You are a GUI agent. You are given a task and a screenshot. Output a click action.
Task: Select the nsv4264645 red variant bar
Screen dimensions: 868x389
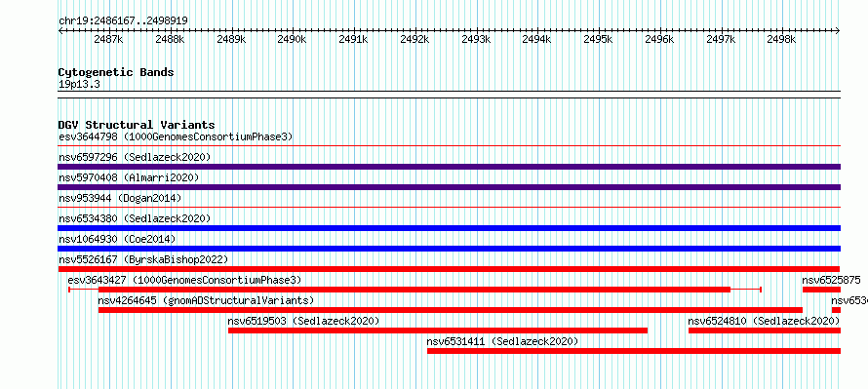point(451,310)
